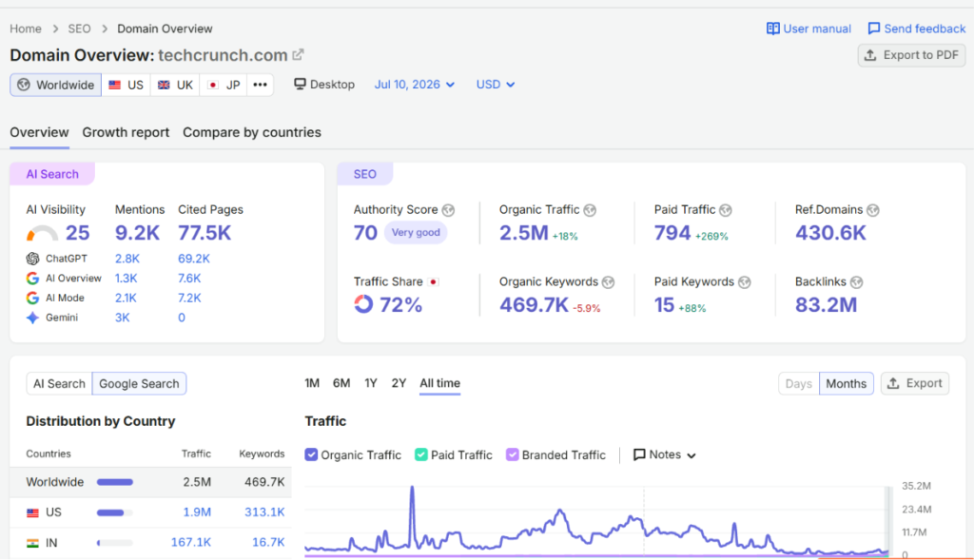Screen dimensions: 974x560
Task: Click the globe icon next to Organic Traffic
Action: click(x=590, y=210)
